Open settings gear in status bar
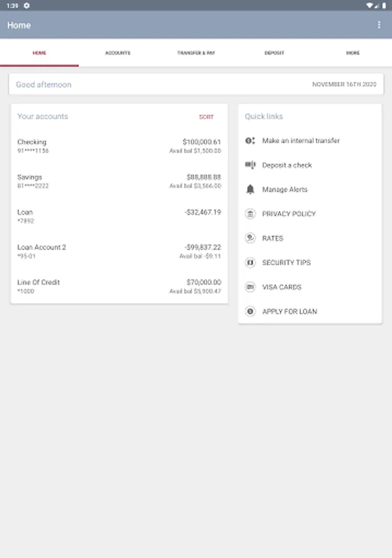This screenshot has width=392, height=558. 27,6
